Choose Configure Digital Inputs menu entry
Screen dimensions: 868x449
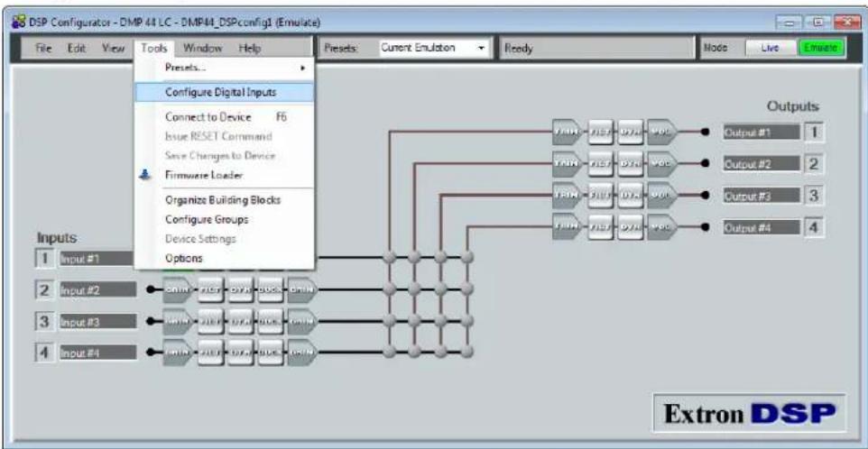[224, 92]
